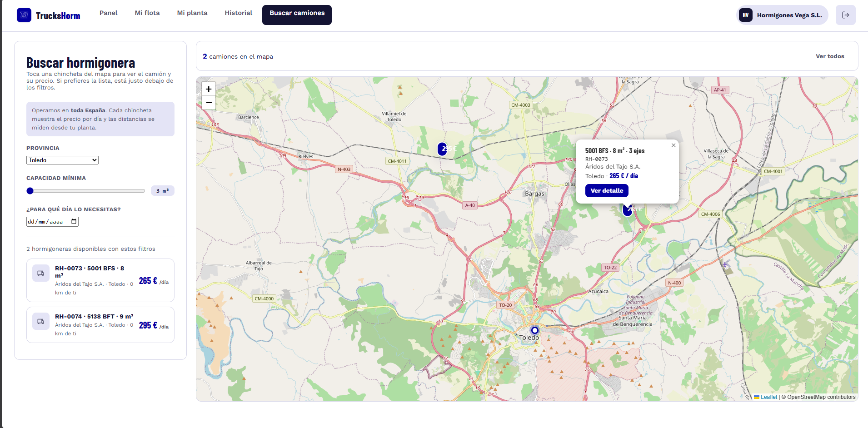Open the date picker calendar icon
This screenshot has height=428, width=868.
coord(74,222)
